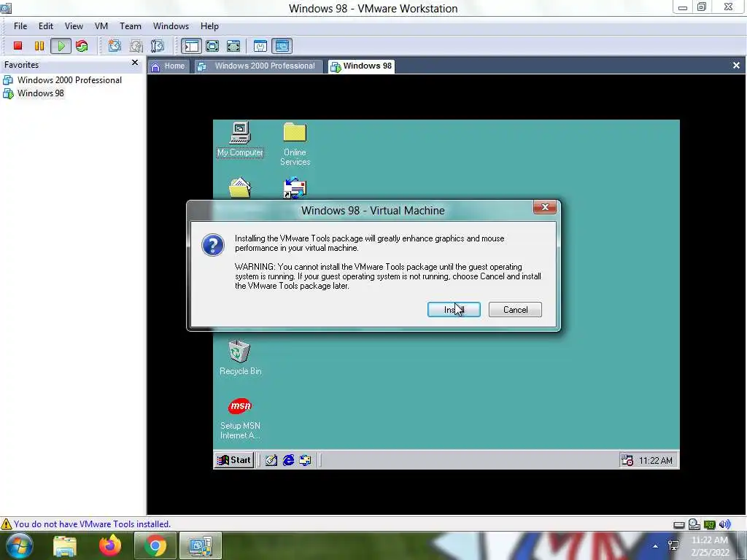Switch to the Home tab

coord(168,66)
